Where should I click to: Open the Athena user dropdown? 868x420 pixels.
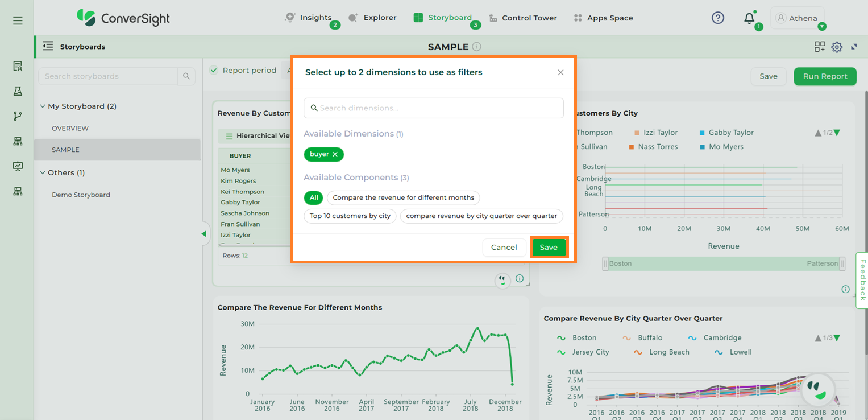(821, 26)
